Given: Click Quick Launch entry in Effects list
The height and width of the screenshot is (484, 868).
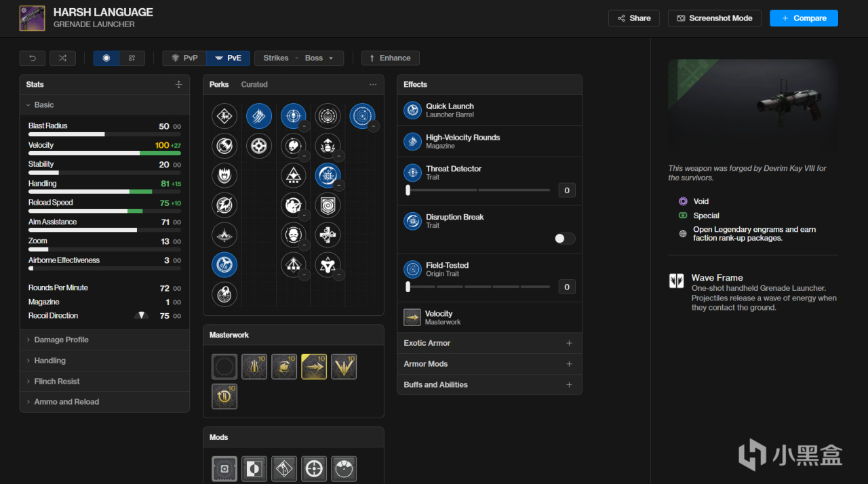Looking at the screenshot, I should click(490, 110).
